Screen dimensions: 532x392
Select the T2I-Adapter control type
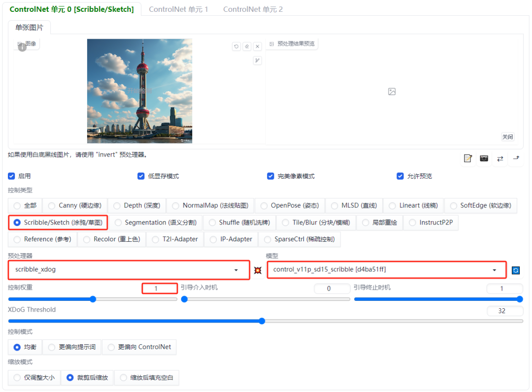click(175, 239)
